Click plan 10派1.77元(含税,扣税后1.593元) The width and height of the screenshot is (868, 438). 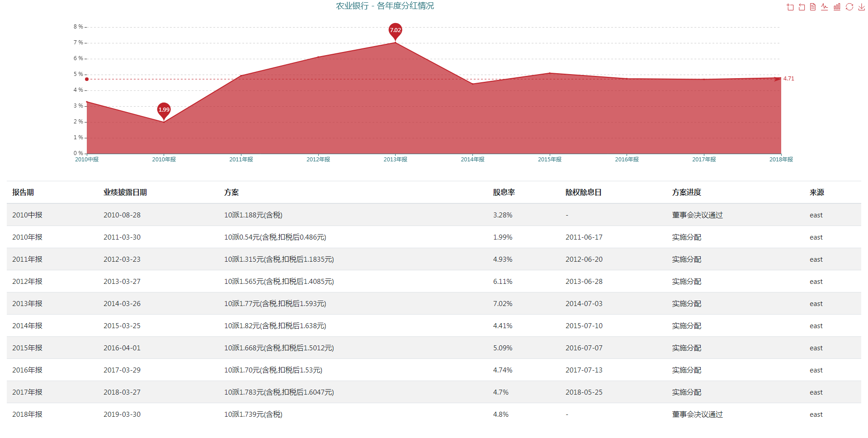(x=275, y=304)
